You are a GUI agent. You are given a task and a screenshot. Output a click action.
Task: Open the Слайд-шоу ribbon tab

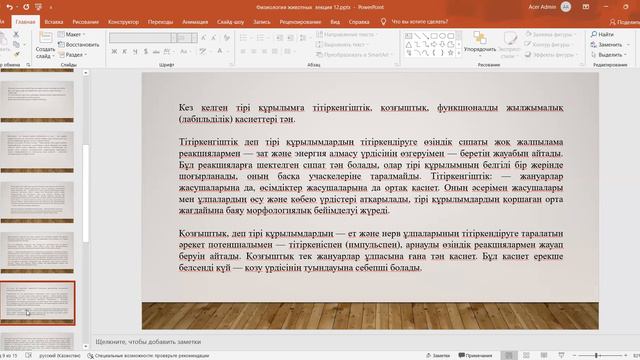pos(230,22)
